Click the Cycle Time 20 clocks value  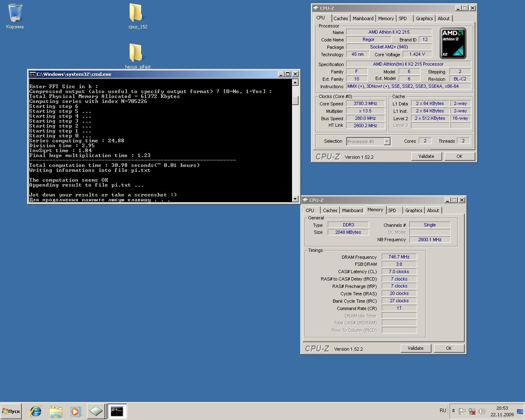(x=399, y=293)
